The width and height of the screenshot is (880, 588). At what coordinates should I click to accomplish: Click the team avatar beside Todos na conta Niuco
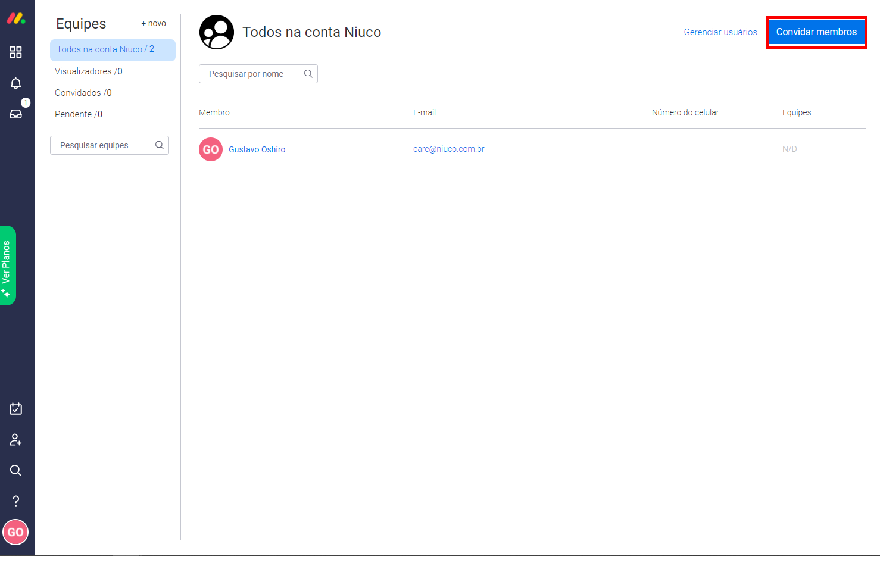pos(217,32)
